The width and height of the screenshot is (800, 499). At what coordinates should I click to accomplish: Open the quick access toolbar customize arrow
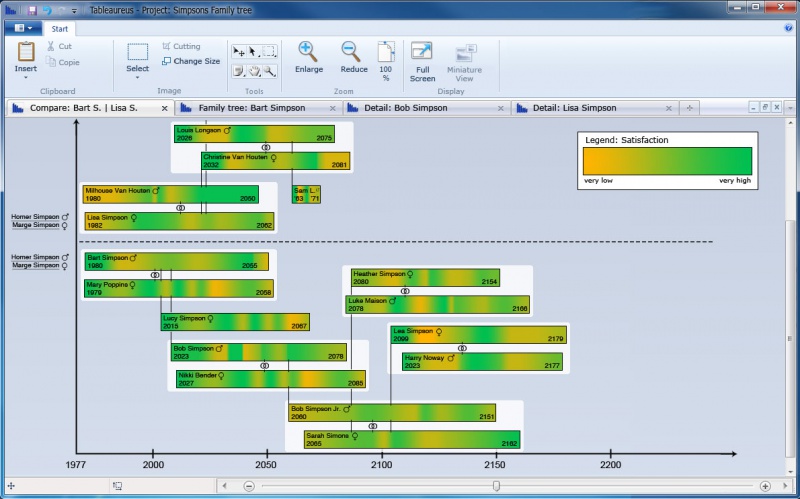click(74, 10)
